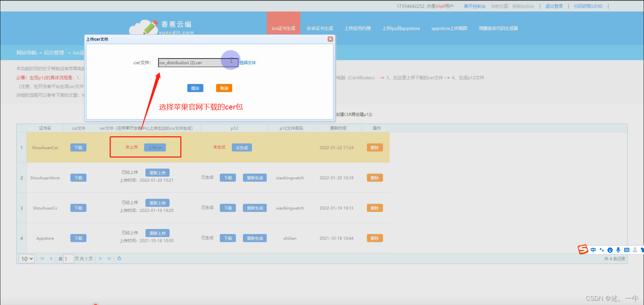Image resolution: width=644 pixels, height=305 pixels.
Task: Click certificate name ShouhuanStore
Action: coord(45,178)
